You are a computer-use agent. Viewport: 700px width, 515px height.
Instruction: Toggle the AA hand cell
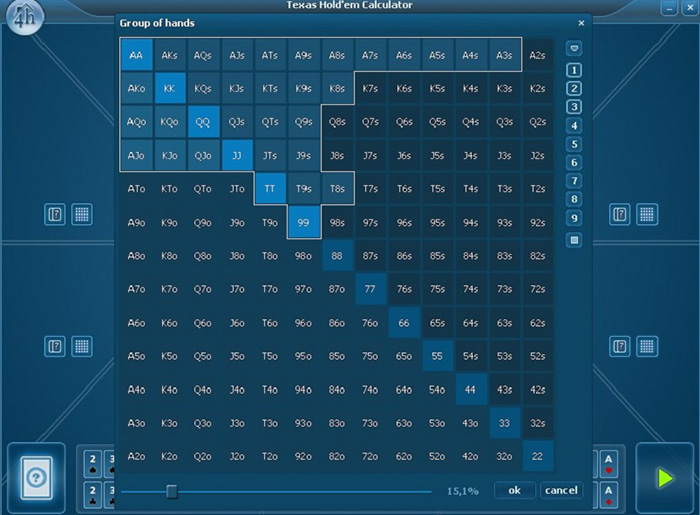136,55
